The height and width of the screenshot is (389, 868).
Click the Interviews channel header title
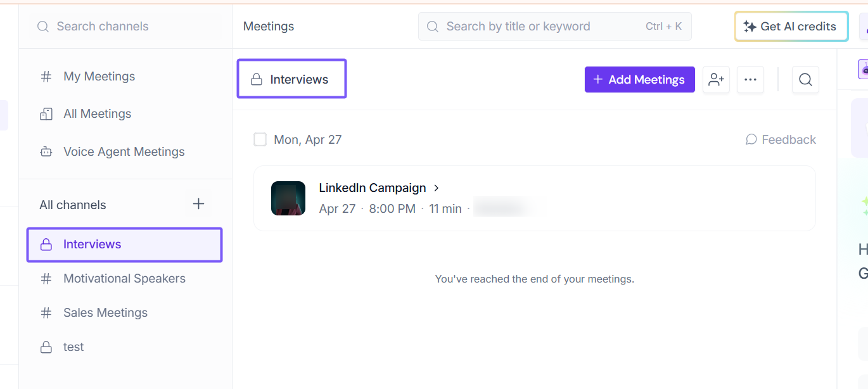click(x=299, y=79)
